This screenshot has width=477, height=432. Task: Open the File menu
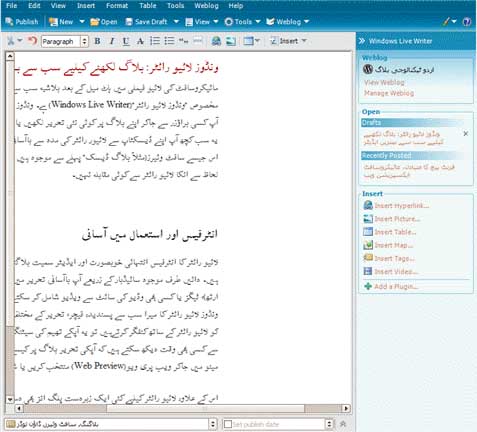pos(11,6)
